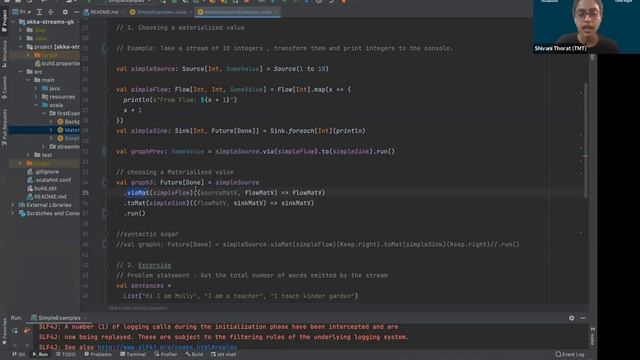Collapse the main folder node
The width and height of the screenshot is (640, 360).
tap(29, 80)
